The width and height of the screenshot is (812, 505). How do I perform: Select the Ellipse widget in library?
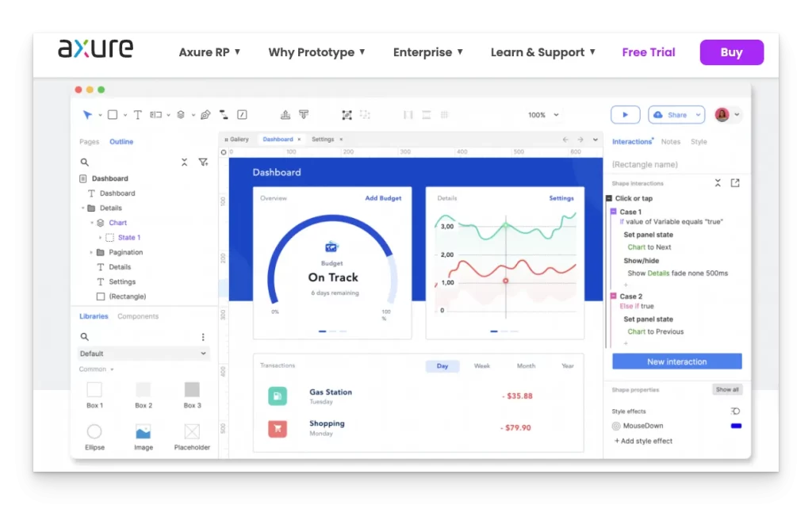[94, 437]
